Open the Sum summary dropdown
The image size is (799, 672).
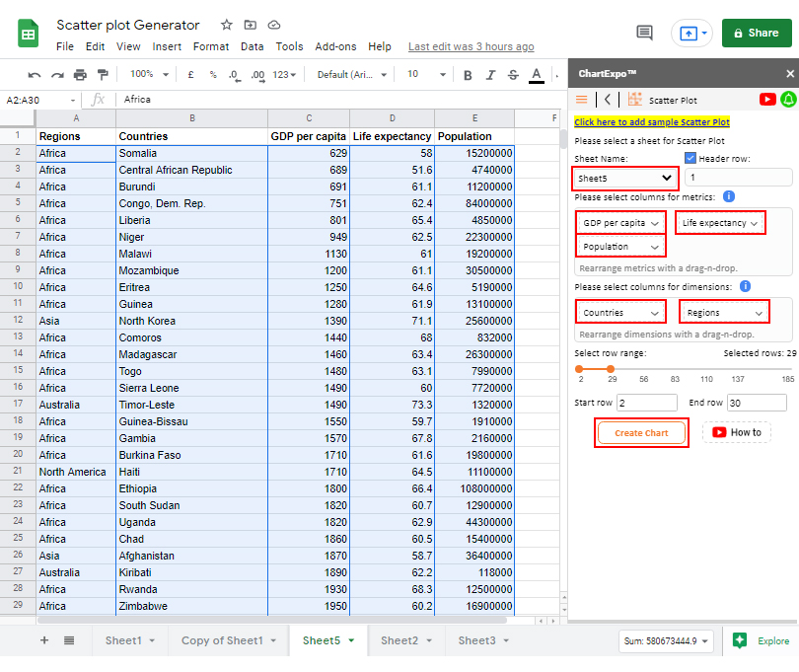(x=666, y=640)
